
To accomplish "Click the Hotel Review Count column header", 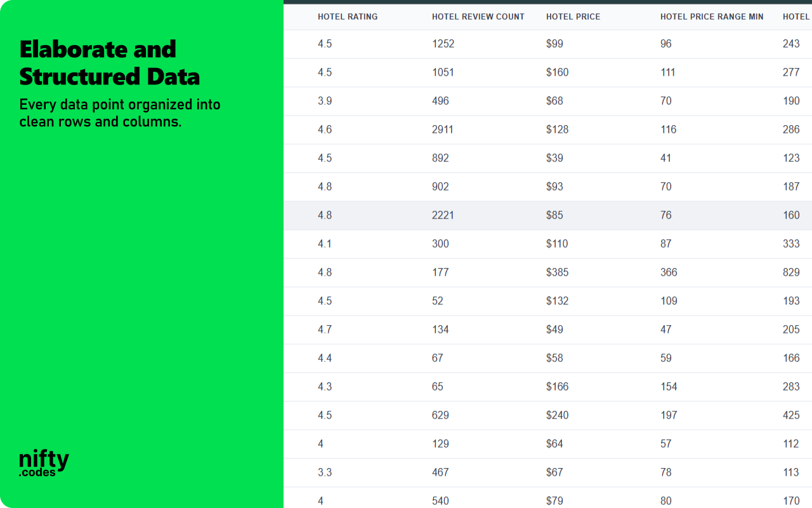I will click(478, 17).
